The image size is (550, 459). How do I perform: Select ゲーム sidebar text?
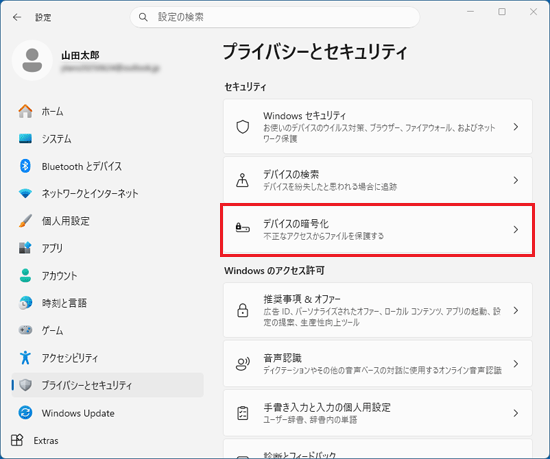[x=53, y=330]
